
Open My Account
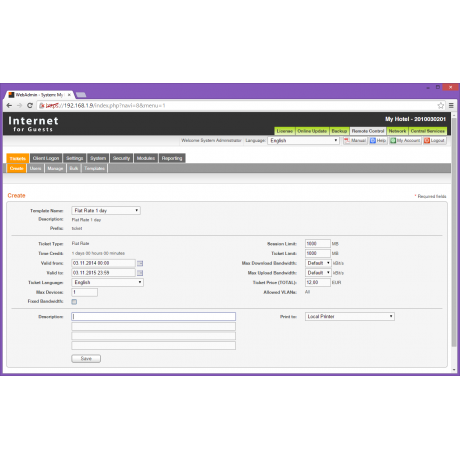(405, 140)
